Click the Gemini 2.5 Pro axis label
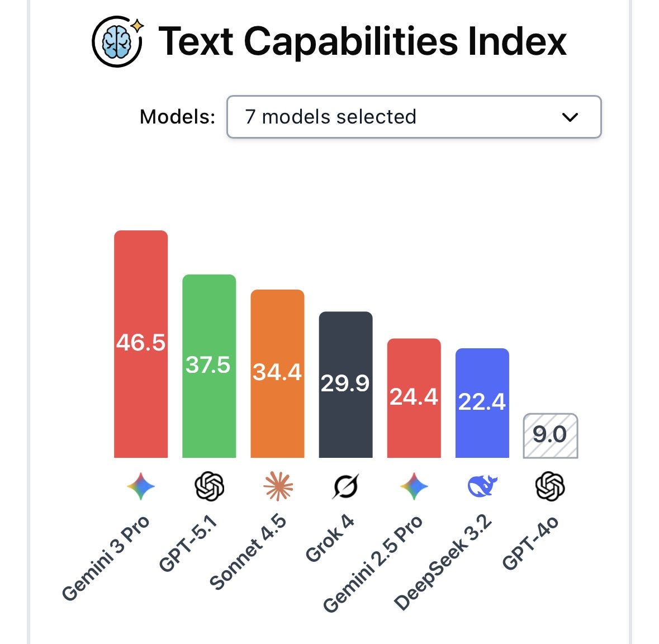This screenshot has height=644, width=659. coord(372,563)
